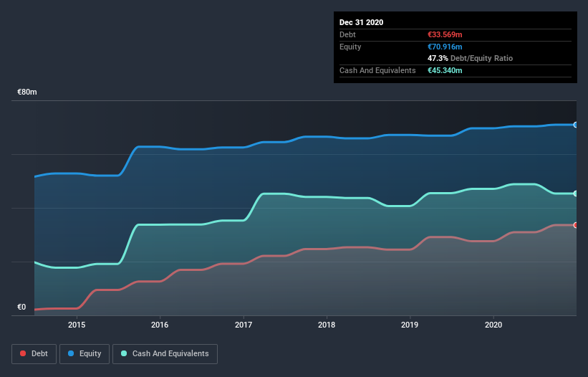Click the €70.916m equity value
The width and height of the screenshot is (588, 377).
(x=445, y=47)
